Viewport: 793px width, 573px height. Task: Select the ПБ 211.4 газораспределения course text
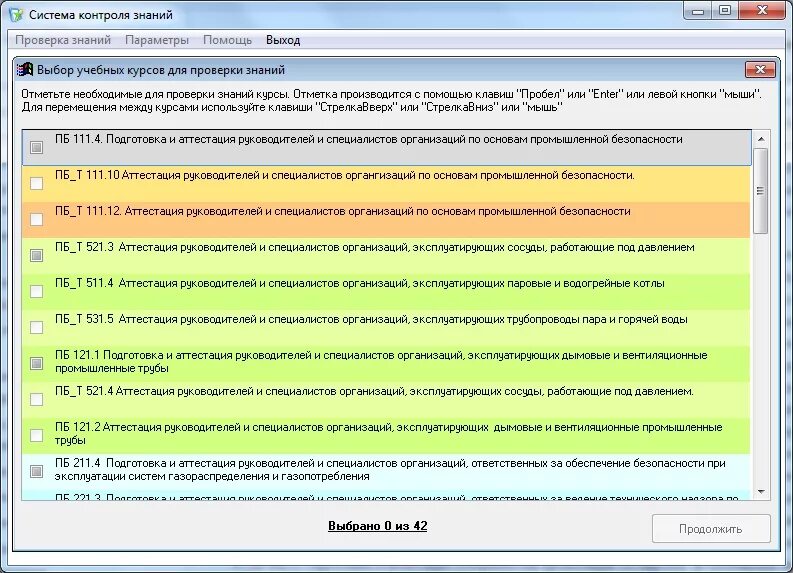click(x=390, y=469)
